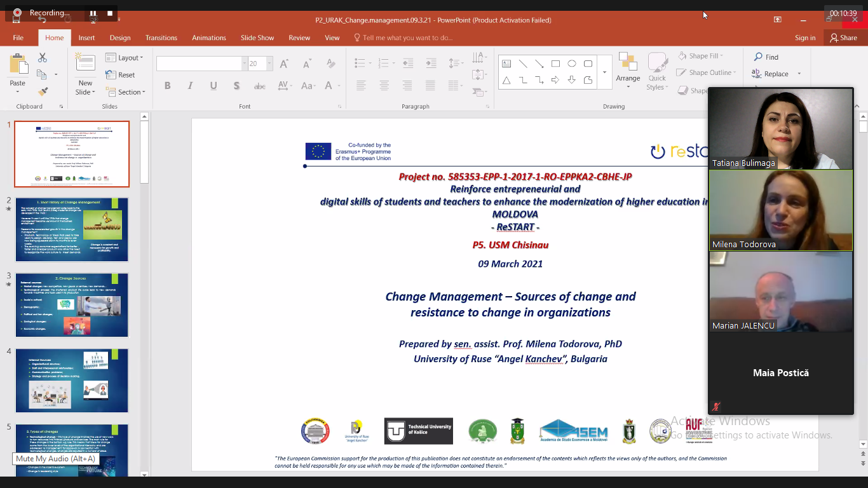Select the Arrow line shape
Image resolution: width=868 pixels, height=488 pixels.
pyautogui.click(x=539, y=64)
